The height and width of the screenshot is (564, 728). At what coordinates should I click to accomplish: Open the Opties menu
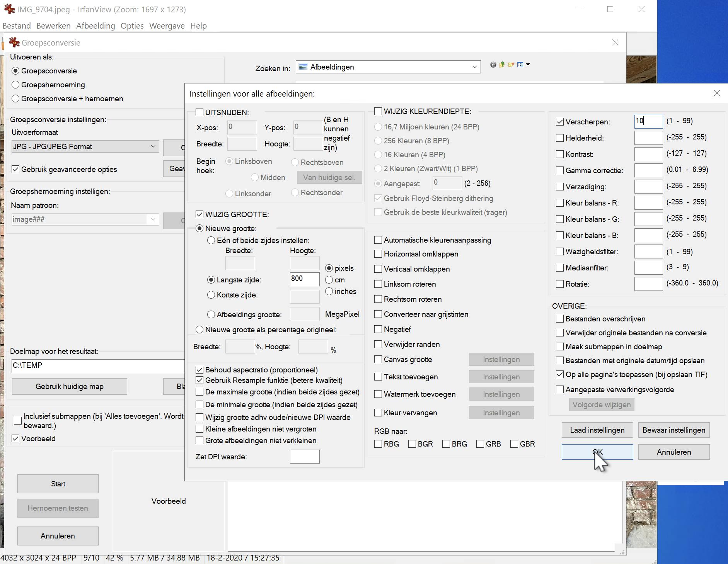pyautogui.click(x=132, y=26)
